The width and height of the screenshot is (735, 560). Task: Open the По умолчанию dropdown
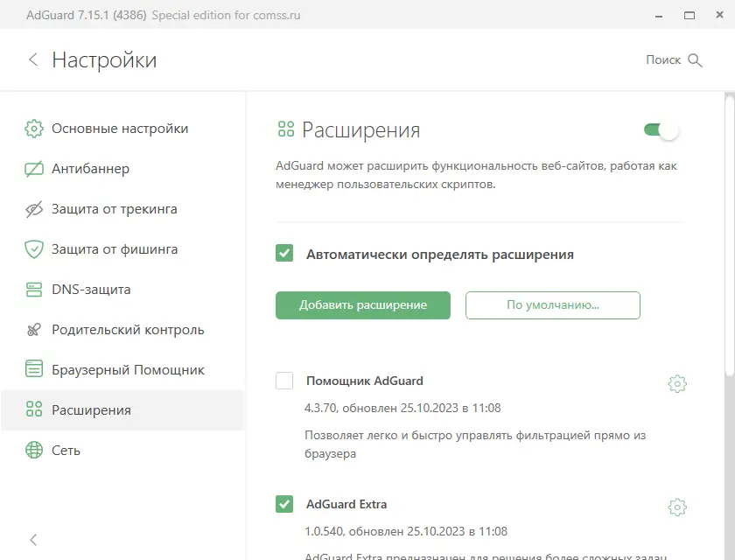pyautogui.click(x=552, y=304)
